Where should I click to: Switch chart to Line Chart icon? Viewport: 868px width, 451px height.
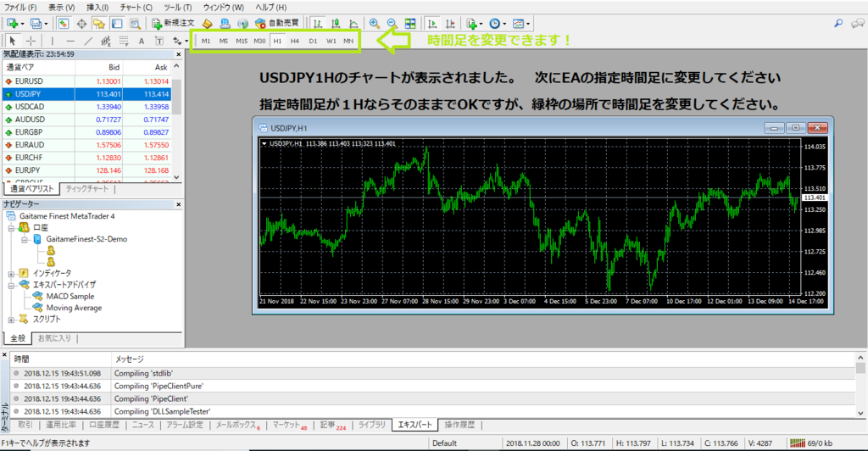[x=353, y=23]
